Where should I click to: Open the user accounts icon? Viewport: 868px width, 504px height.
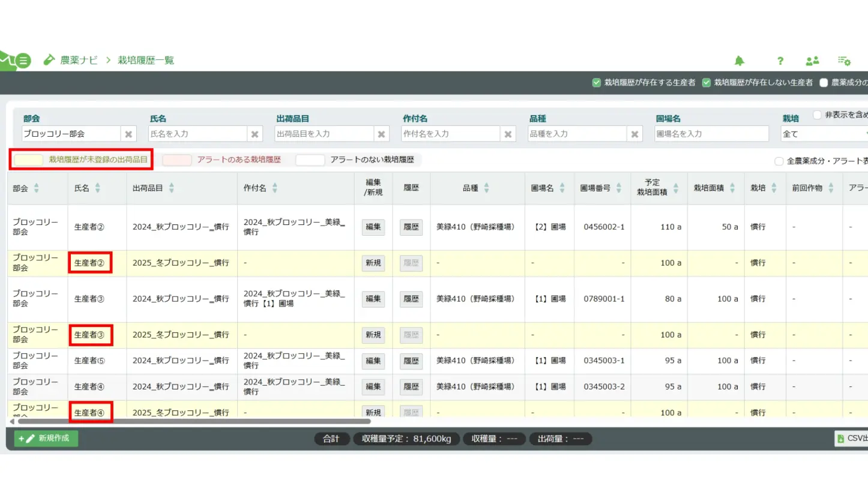click(x=812, y=61)
